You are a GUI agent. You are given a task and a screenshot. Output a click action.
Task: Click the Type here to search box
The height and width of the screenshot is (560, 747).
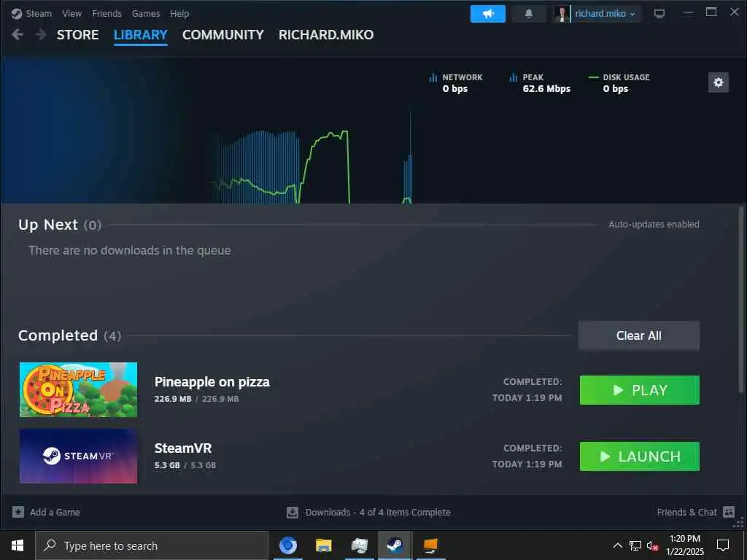152,545
